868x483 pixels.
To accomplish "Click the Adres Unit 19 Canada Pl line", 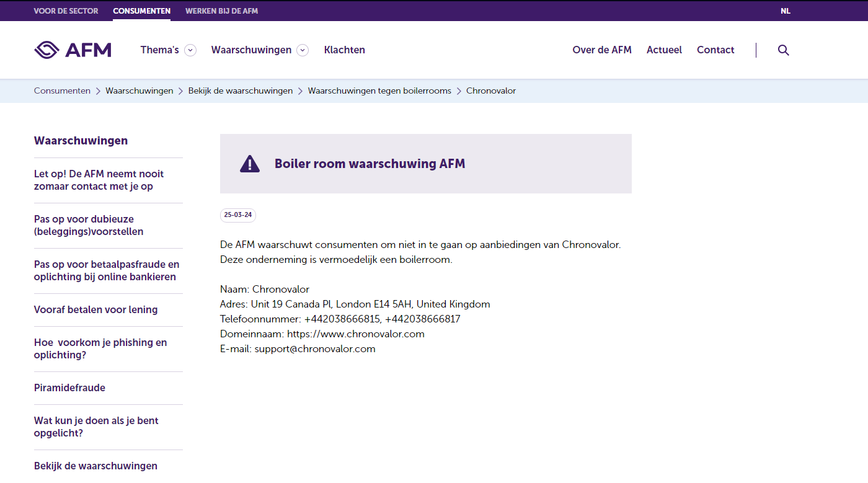I will click(355, 304).
